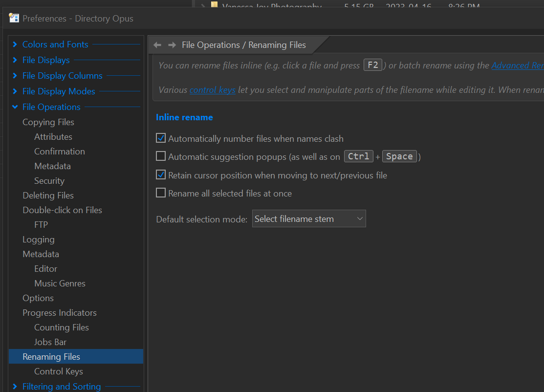
Task: Open the Attributes page under Copying Files
Action: click(x=53, y=137)
